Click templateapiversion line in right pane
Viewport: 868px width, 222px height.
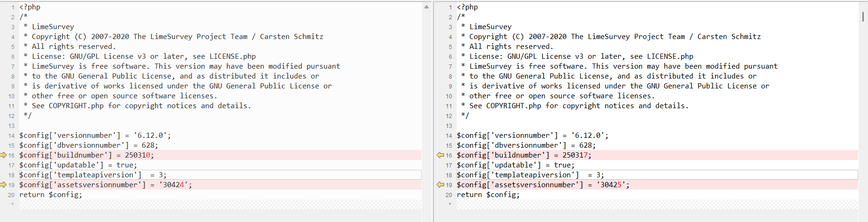530,175
